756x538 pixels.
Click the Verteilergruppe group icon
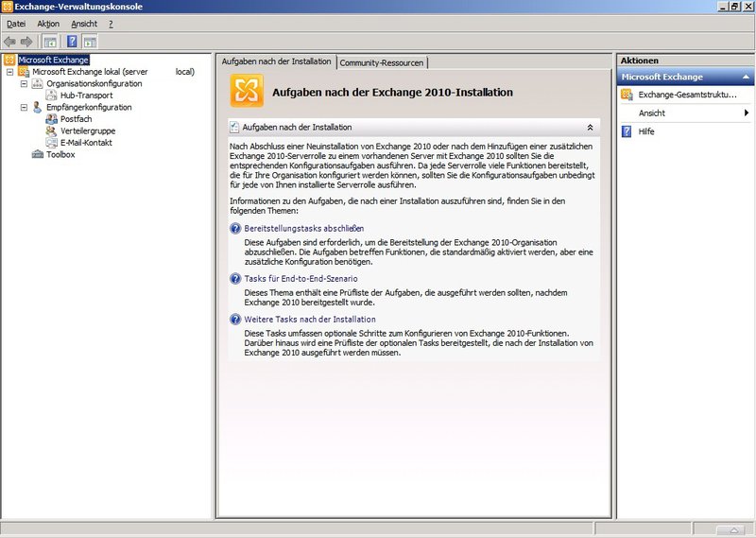coord(51,130)
